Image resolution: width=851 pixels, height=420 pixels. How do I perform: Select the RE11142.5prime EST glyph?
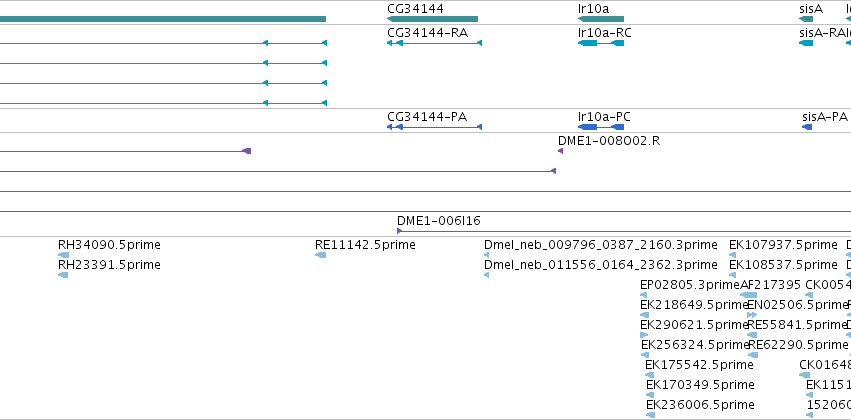click(x=320, y=255)
